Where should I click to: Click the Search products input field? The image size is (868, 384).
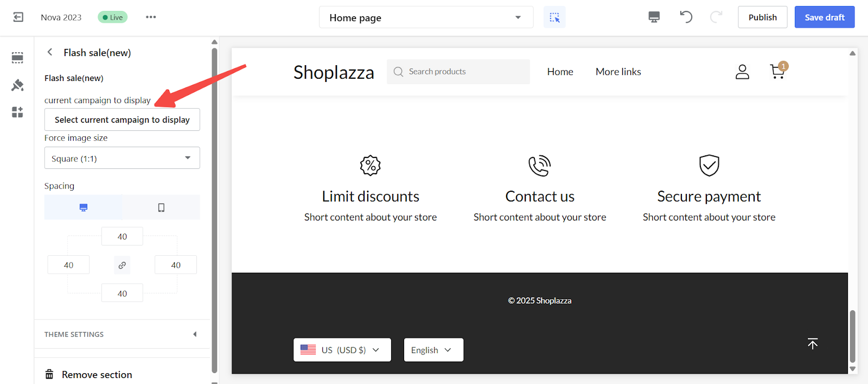458,72
